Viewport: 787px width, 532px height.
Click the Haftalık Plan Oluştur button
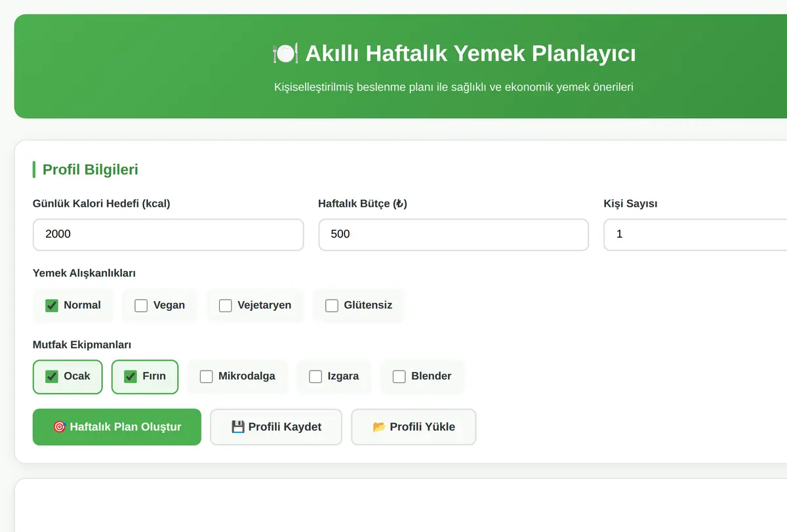pos(117,427)
